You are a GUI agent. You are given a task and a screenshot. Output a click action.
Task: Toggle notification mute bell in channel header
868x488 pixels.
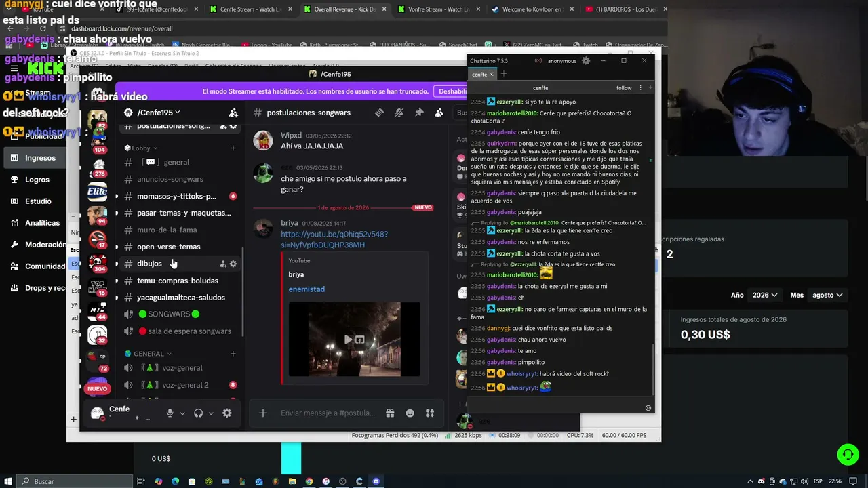pyautogui.click(x=399, y=113)
